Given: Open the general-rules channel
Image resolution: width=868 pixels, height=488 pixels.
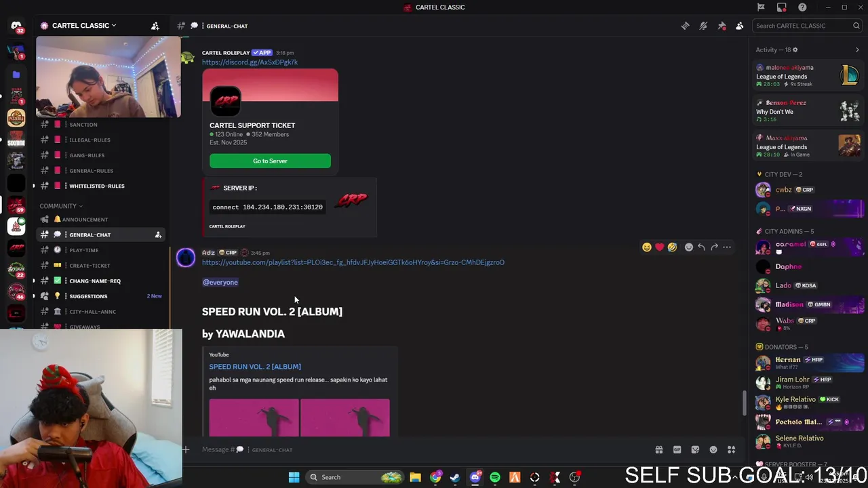Looking at the screenshot, I should pos(91,171).
